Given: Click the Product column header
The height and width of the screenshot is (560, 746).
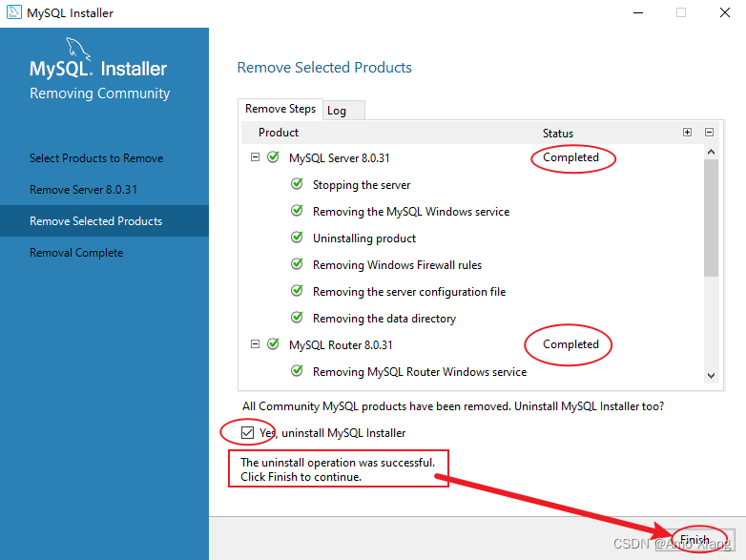Looking at the screenshot, I should pyautogui.click(x=279, y=133).
